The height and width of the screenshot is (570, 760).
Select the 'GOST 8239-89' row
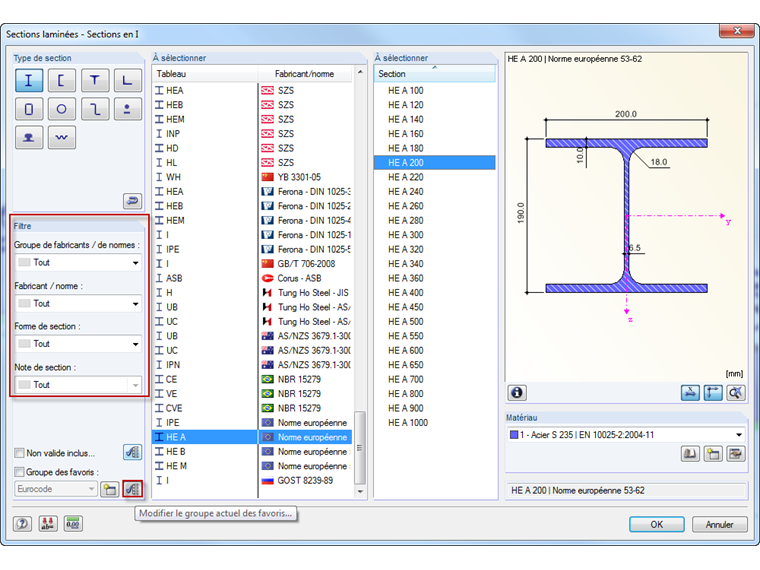tap(253, 481)
